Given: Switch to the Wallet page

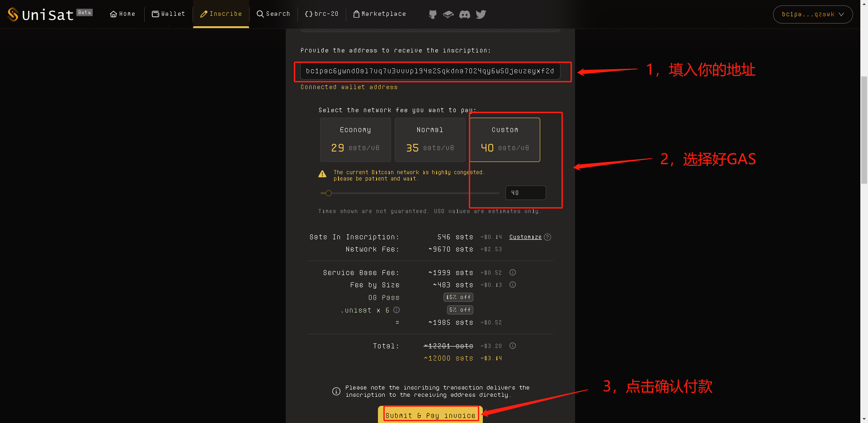Looking at the screenshot, I should pyautogui.click(x=169, y=14).
